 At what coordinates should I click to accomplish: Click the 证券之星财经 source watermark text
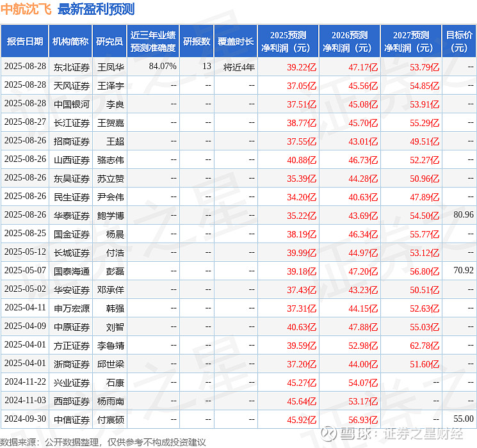426,435
